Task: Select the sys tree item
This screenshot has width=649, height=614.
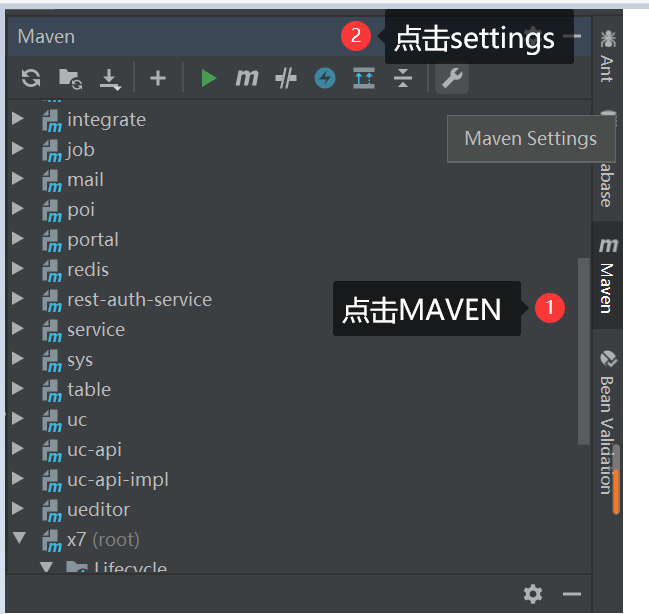Action: click(80, 360)
